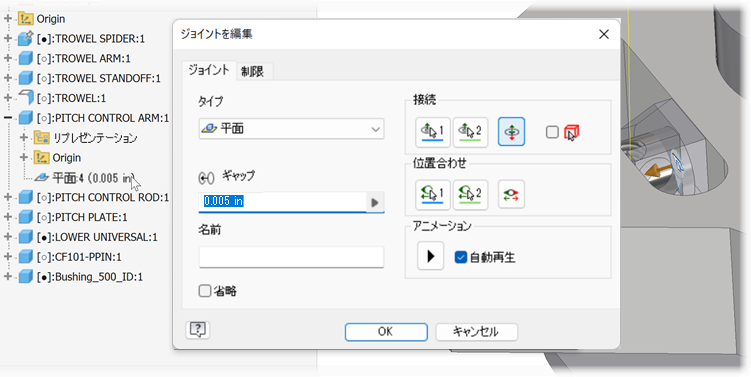Image resolution: width=751 pixels, height=377 pixels.
Task: Select the 平面:4 (0.005 in) tree item
Action: click(x=93, y=178)
